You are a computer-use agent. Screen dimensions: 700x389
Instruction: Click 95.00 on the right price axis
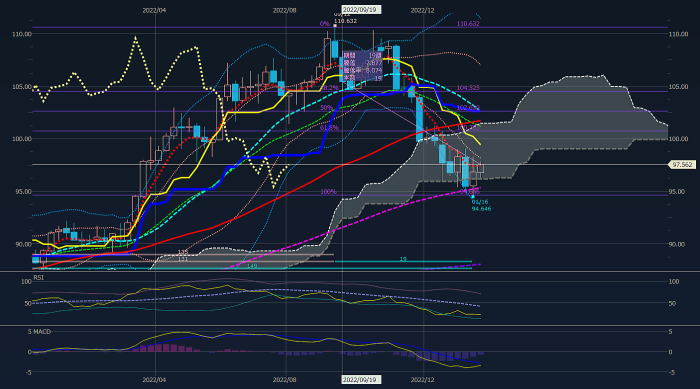coord(677,192)
